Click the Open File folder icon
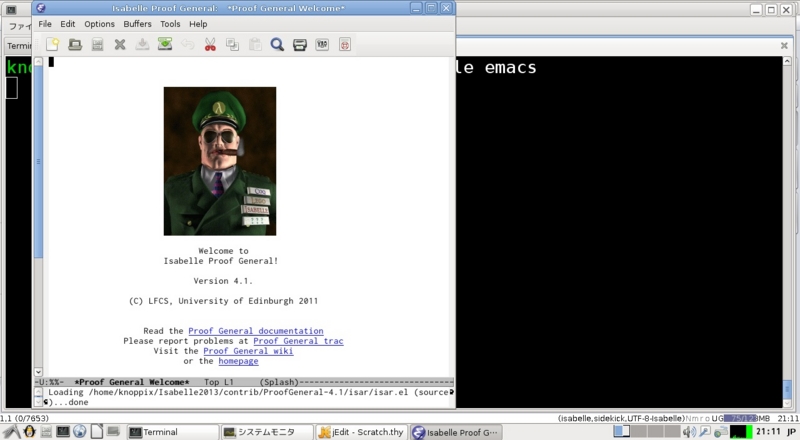800x440 pixels. (75, 45)
